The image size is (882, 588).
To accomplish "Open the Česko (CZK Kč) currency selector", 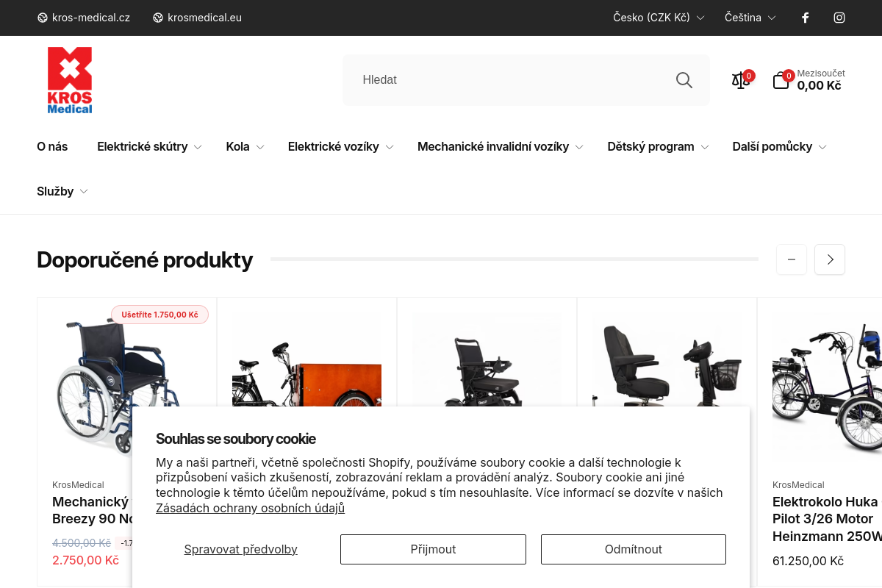I will click(659, 18).
